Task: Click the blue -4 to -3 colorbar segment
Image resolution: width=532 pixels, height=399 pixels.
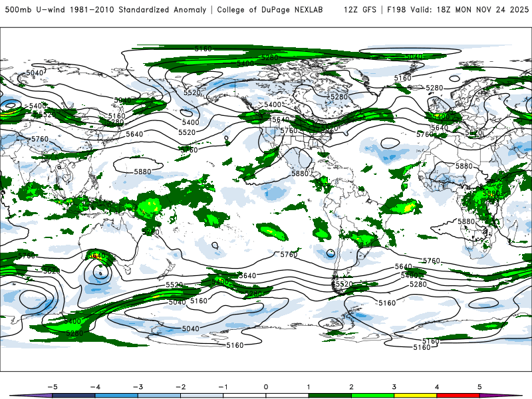Action: [116, 396]
